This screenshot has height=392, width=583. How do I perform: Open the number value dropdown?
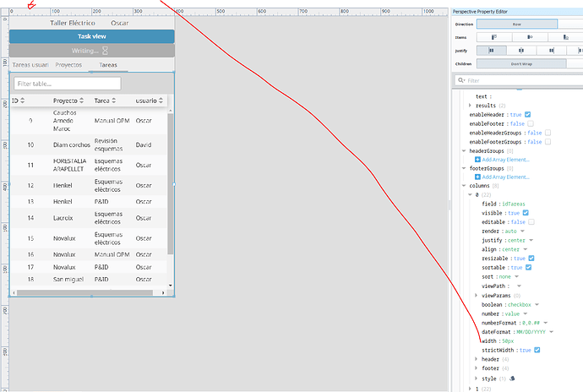[525, 314]
